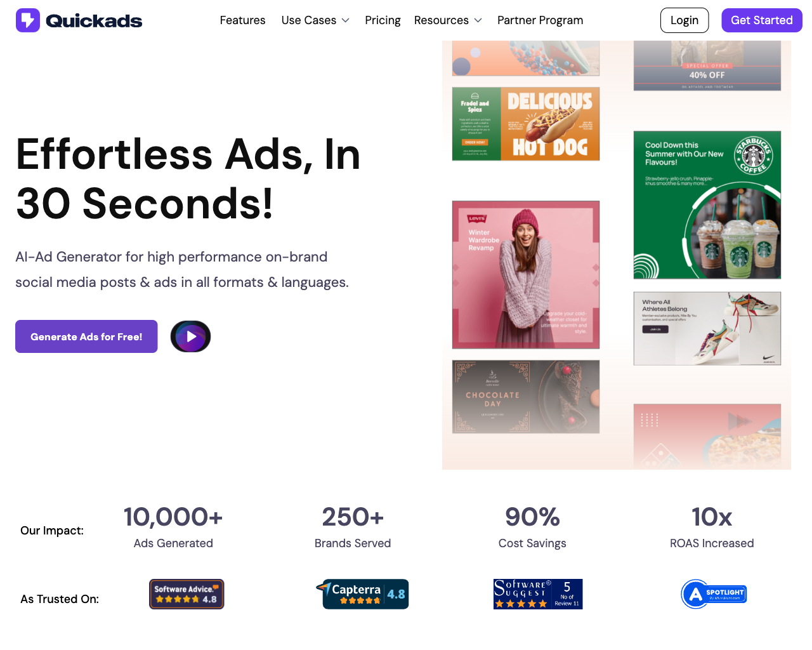Expand the Resources dropdown arrow
Viewport: 812px width, 650px height.
click(478, 20)
